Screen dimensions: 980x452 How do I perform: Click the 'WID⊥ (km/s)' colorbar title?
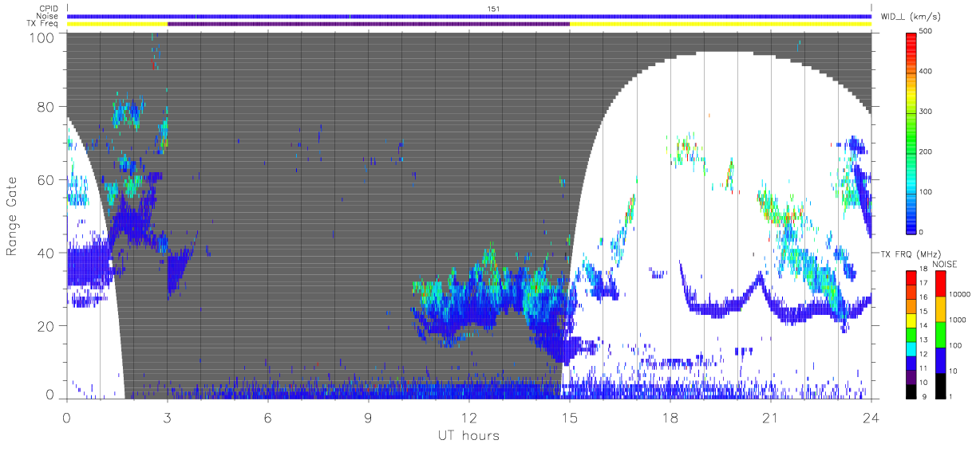(909, 16)
